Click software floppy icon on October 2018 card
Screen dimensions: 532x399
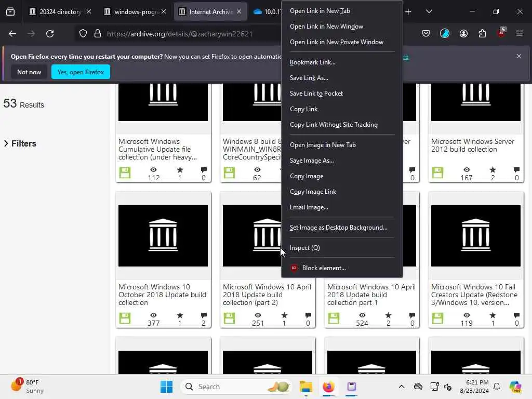pos(125,318)
